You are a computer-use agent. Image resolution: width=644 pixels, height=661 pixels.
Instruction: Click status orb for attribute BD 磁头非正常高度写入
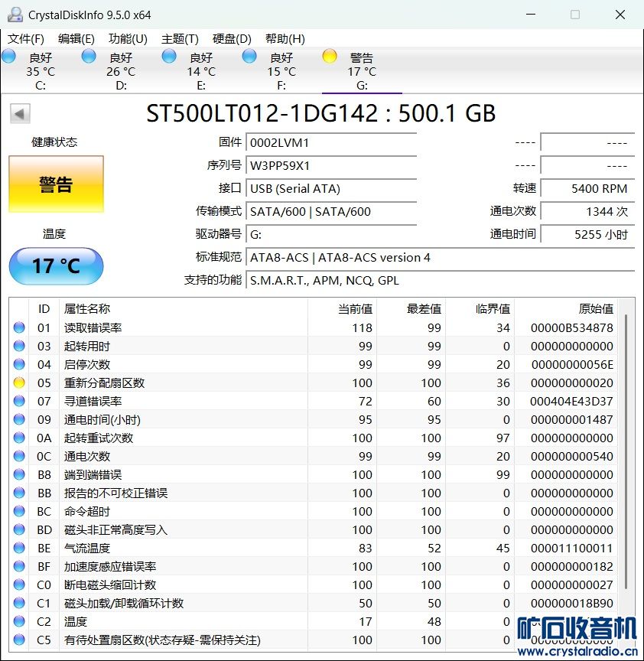19,529
